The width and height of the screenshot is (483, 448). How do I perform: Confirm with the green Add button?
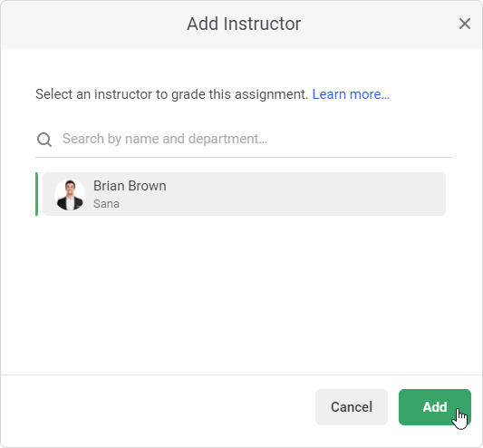click(x=435, y=407)
